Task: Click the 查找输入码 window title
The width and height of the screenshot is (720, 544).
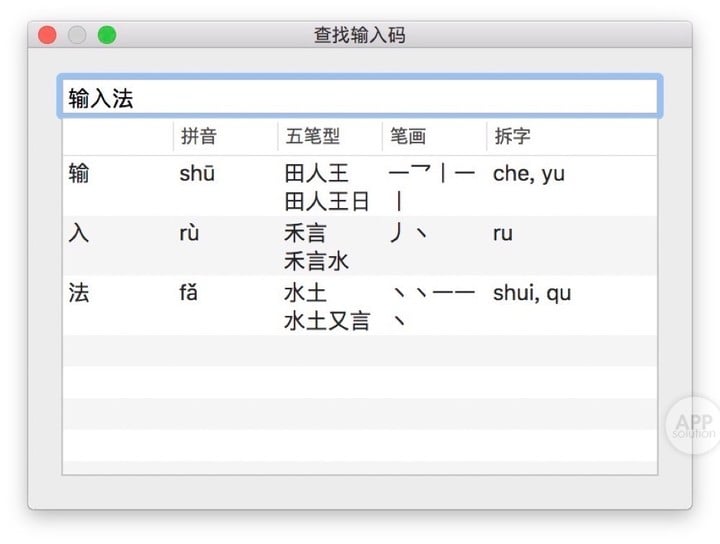Action: (360, 35)
